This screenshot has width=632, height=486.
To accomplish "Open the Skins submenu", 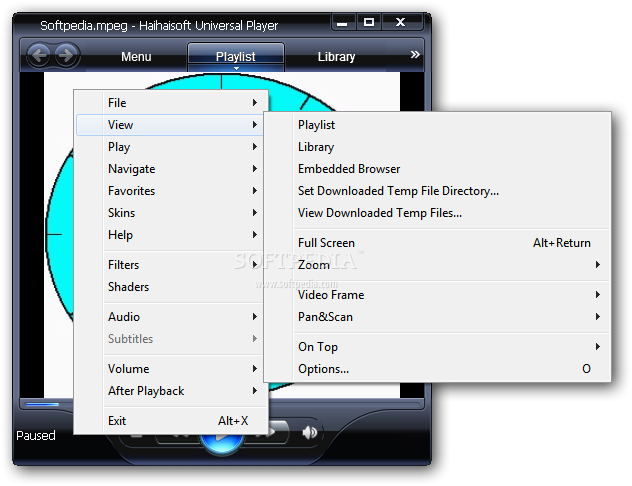I will [x=171, y=213].
